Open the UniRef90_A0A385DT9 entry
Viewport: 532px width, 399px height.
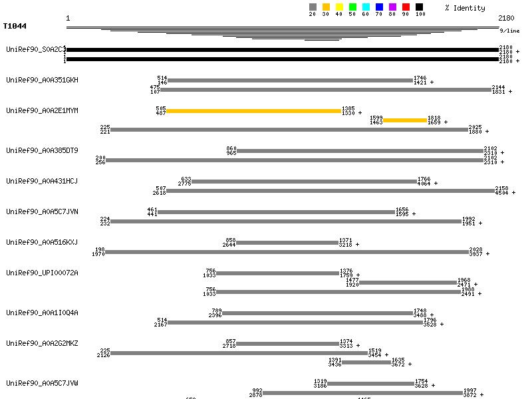pos(42,150)
